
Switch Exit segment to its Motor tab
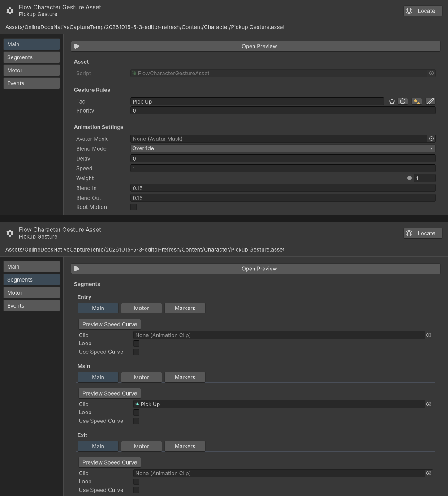142,446
